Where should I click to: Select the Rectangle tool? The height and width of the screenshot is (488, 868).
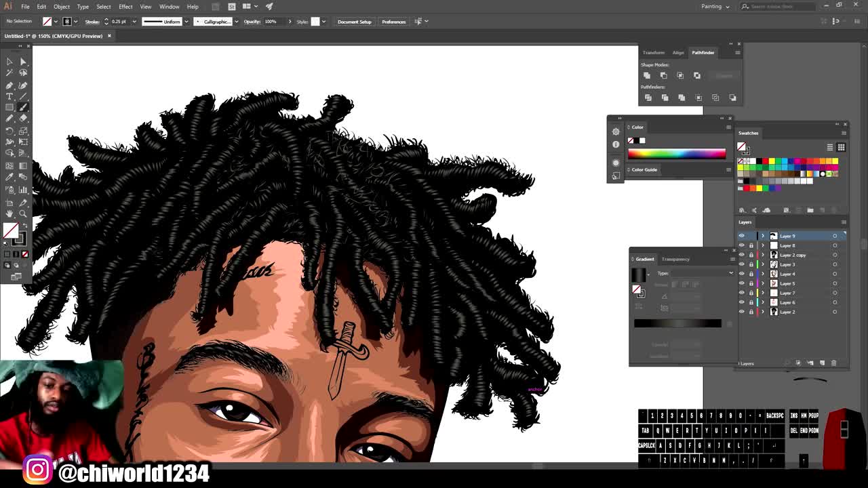click(x=9, y=108)
